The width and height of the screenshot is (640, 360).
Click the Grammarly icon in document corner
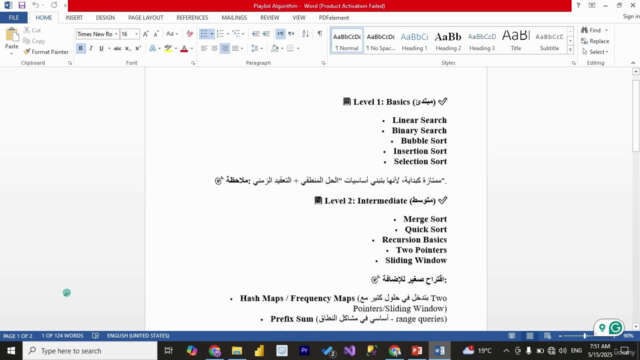[x=616, y=327]
